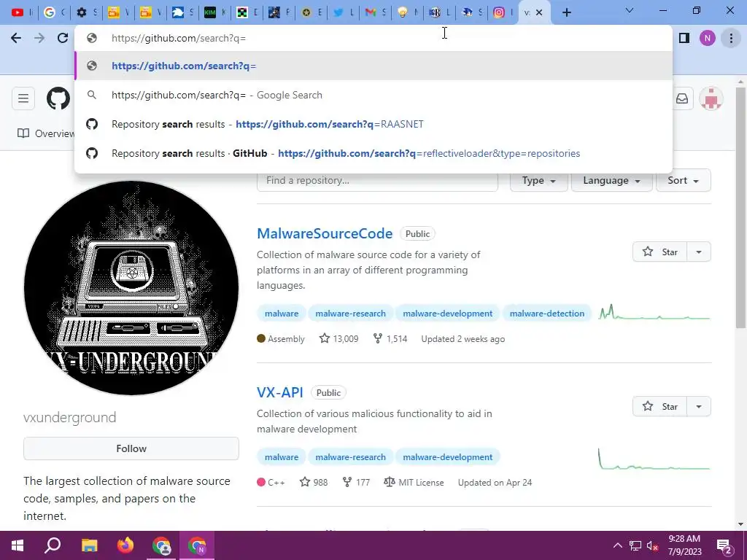Image resolution: width=747 pixels, height=560 pixels.
Task: Expand star list dropdown for VX-API
Action: pos(699,406)
